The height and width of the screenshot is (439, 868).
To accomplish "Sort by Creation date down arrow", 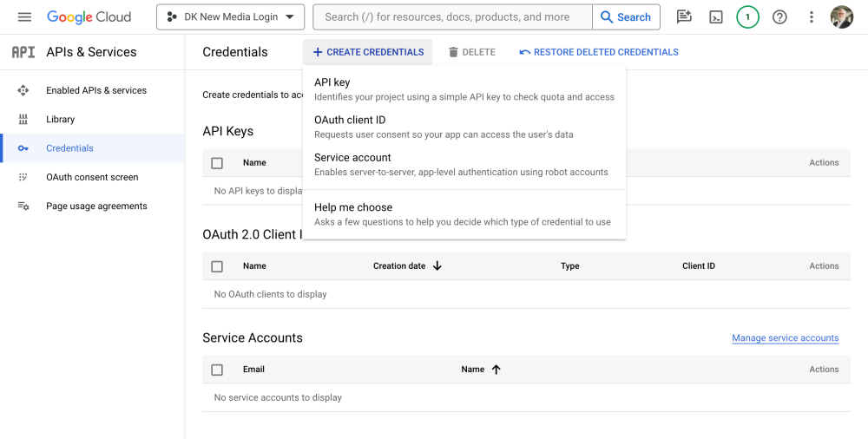I will click(x=437, y=265).
